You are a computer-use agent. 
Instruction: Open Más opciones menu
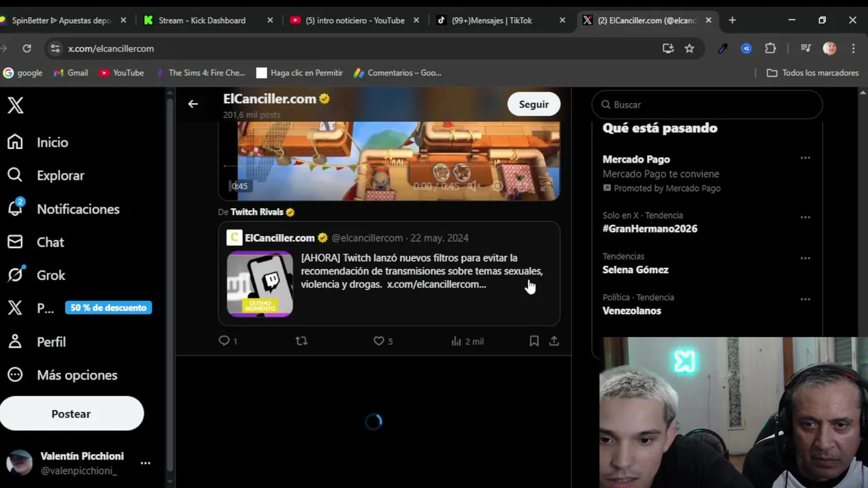(x=62, y=375)
